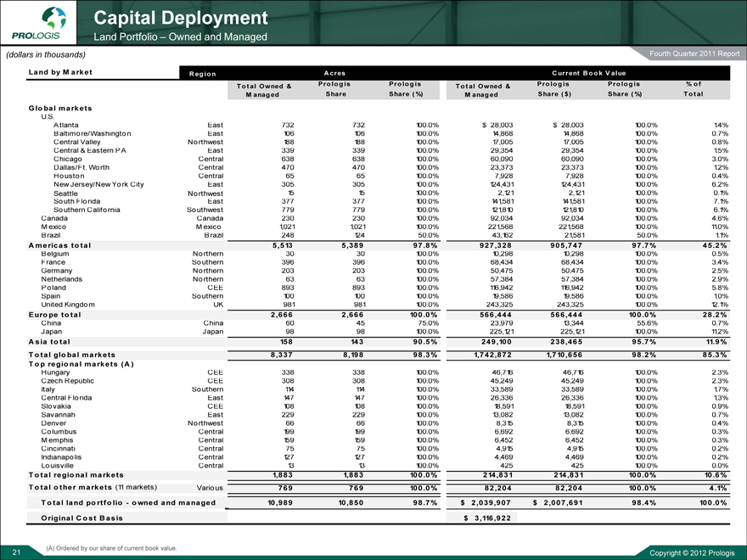
Task: Select the Capital Deployment slide title
Action: 180,17
